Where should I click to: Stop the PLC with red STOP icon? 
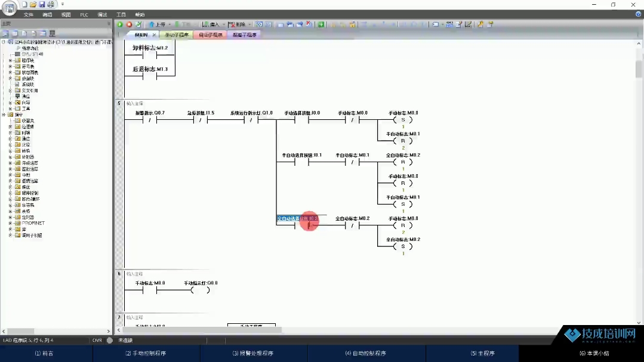(x=129, y=24)
